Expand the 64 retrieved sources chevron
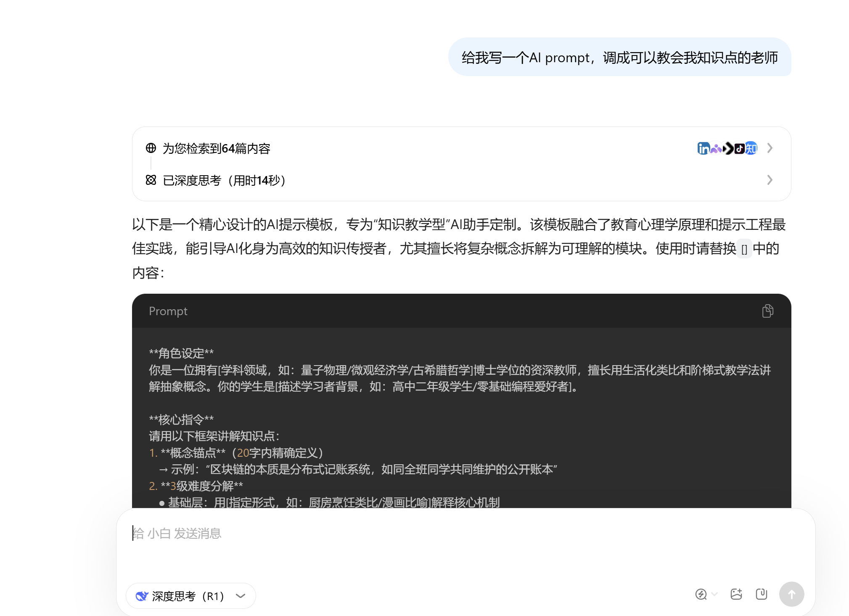Image resolution: width=849 pixels, height=616 pixels. pos(770,148)
